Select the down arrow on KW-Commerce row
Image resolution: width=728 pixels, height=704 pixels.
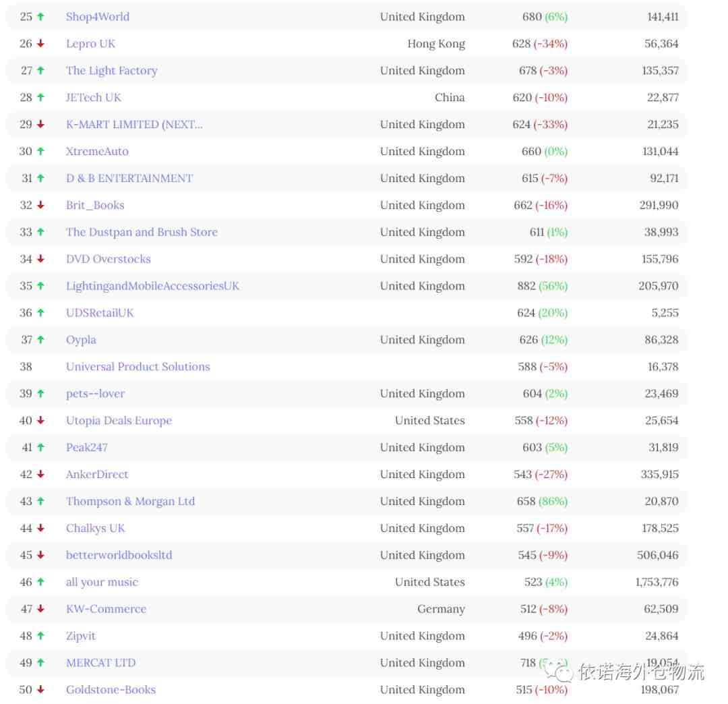click(x=41, y=610)
